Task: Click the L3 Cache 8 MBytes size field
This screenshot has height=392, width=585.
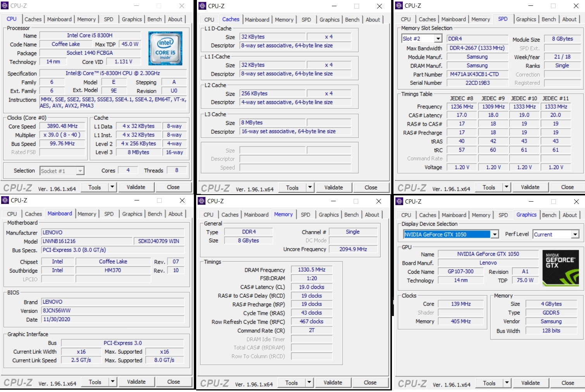Action: click(x=273, y=123)
